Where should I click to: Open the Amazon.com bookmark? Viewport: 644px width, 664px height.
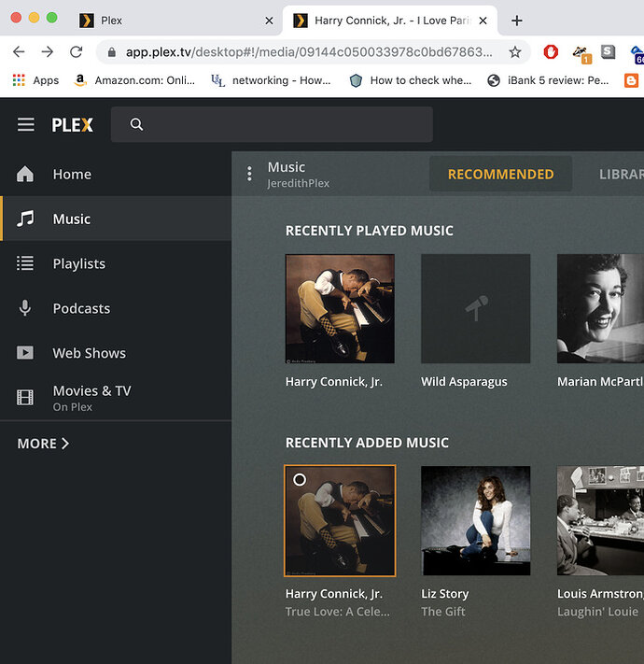(x=134, y=80)
